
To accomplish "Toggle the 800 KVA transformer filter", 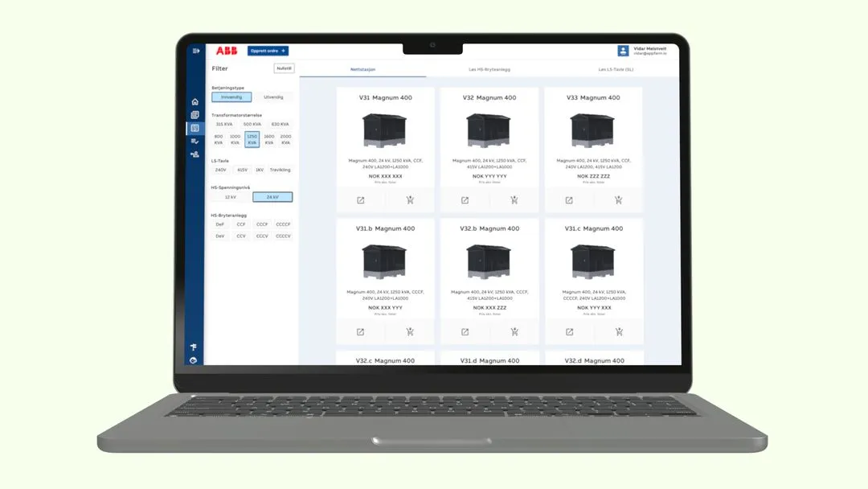I will click(219, 140).
